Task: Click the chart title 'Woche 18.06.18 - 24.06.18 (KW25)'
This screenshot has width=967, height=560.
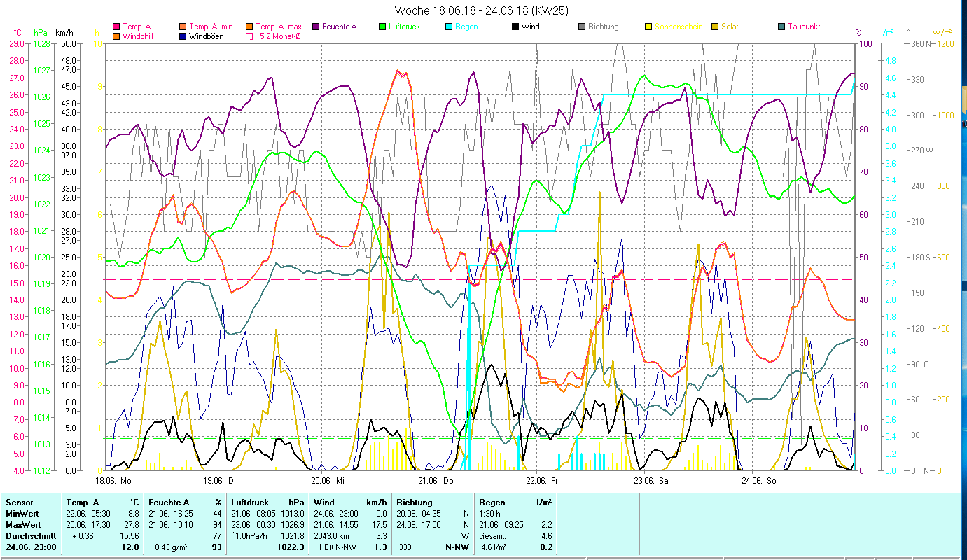Action: (x=482, y=10)
